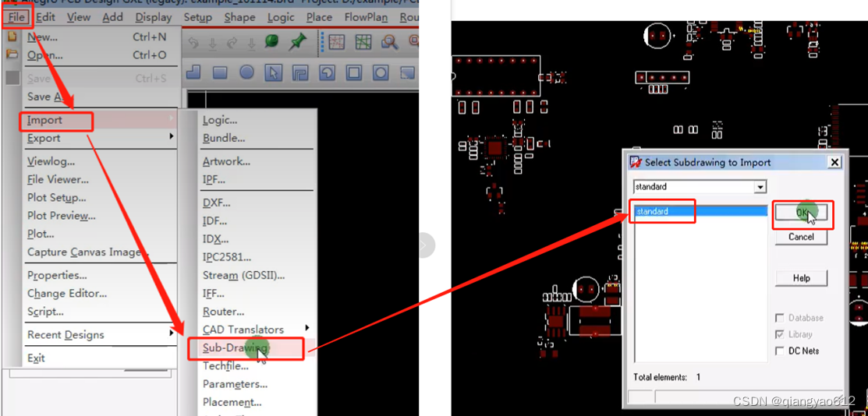The height and width of the screenshot is (416, 868).
Task: Open the Add menu
Action: pyautogui.click(x=113, y=17)
